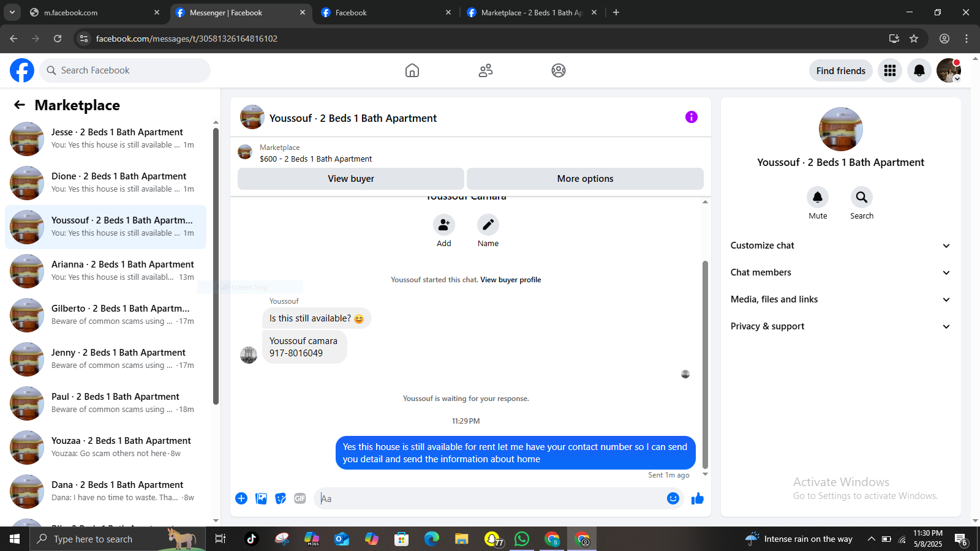The width and height of the screenshot is (980, 551).
Task: Open Microsoft Edge from the taskbar
Action: [x=432, y=539]
